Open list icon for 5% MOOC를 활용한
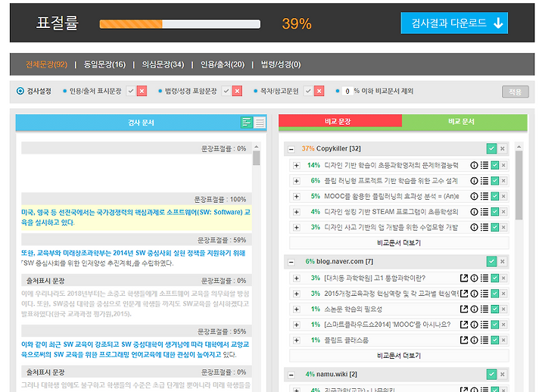545x392 pixels. click(x=484, y=196)
